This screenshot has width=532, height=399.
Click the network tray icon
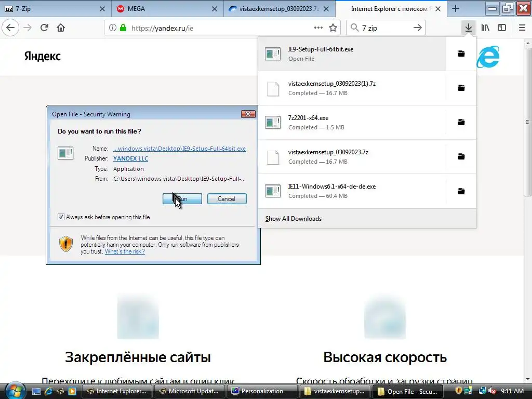[482, 391]
